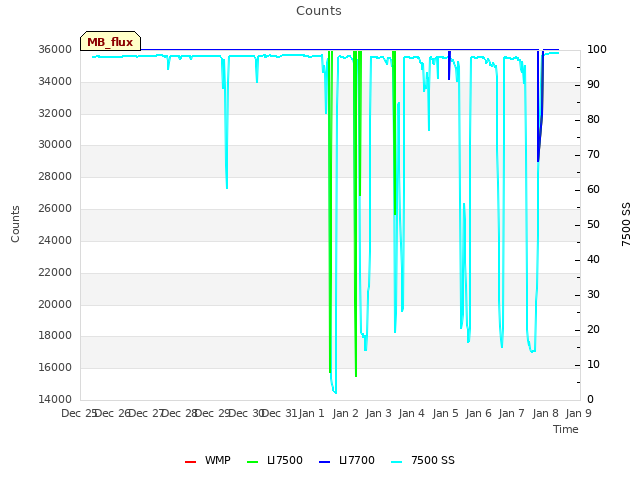Click the red WMP legend color marker
Screen dimensions: 640x480
(x=190, y=462)
